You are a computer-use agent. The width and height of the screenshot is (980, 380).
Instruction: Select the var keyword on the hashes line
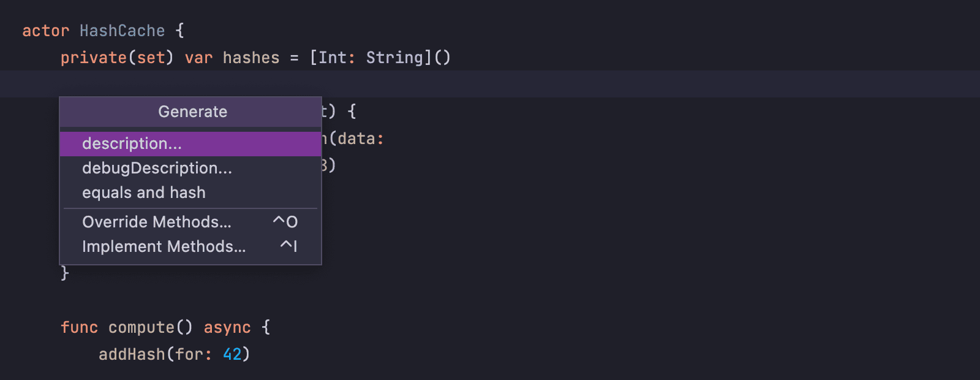[199, 57]
